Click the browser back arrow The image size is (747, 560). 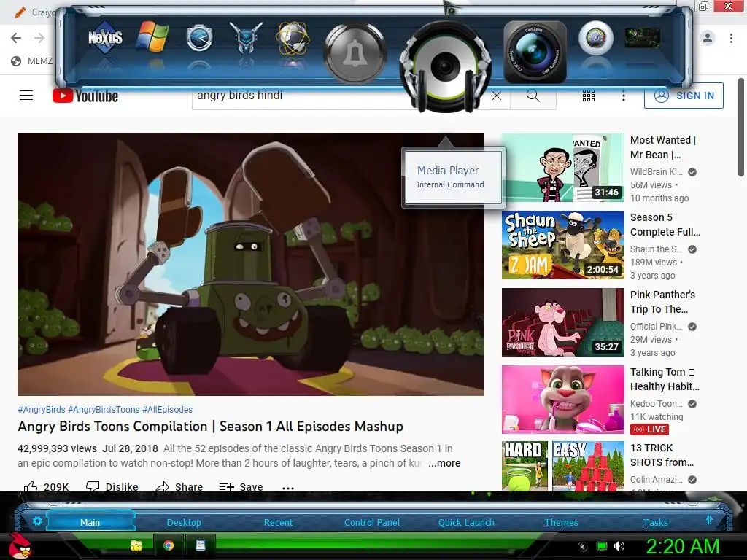(16, 38)
